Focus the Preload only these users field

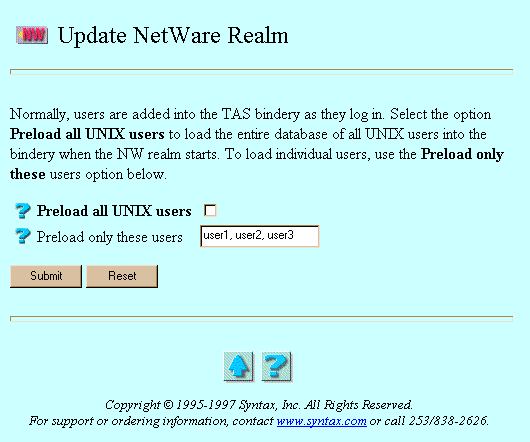[x=260, y=236]
